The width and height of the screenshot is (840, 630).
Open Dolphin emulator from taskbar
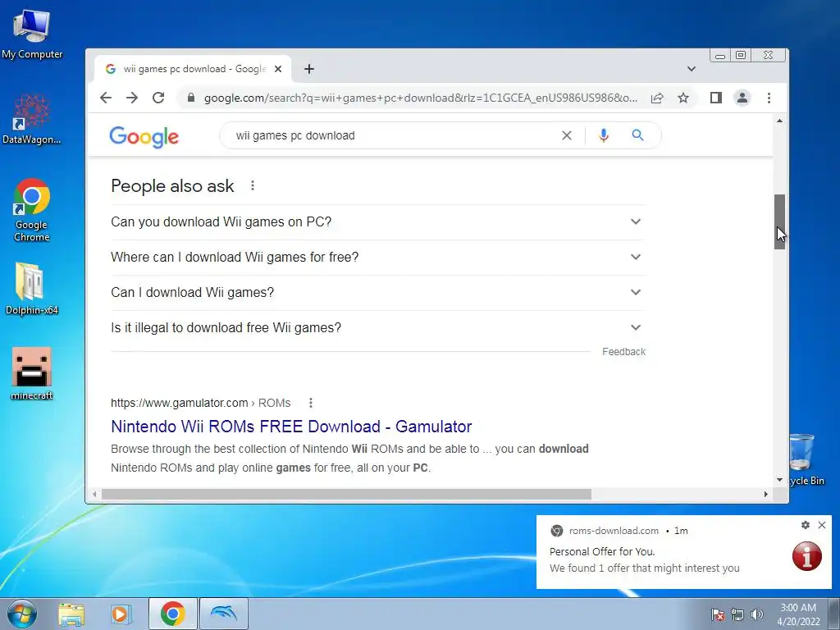click(x=223, y=614)
